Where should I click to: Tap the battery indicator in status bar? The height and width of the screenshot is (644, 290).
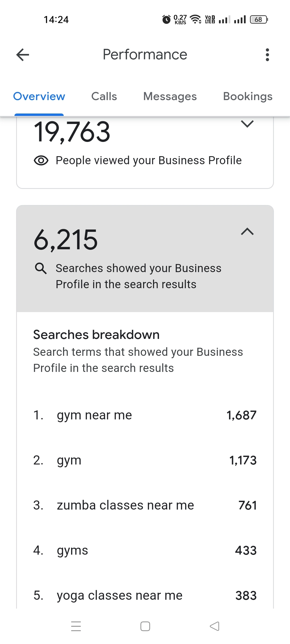pyautogui.click(x=259, y=20)
